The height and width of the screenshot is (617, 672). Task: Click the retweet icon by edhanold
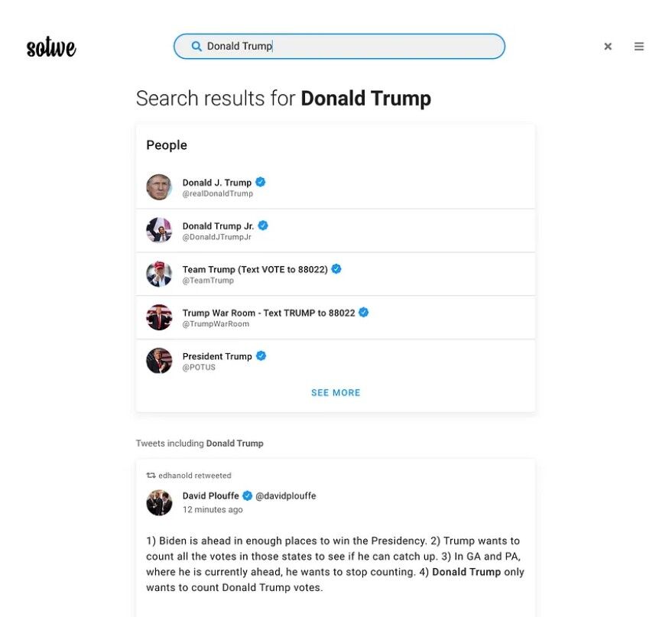coord(151,476)
